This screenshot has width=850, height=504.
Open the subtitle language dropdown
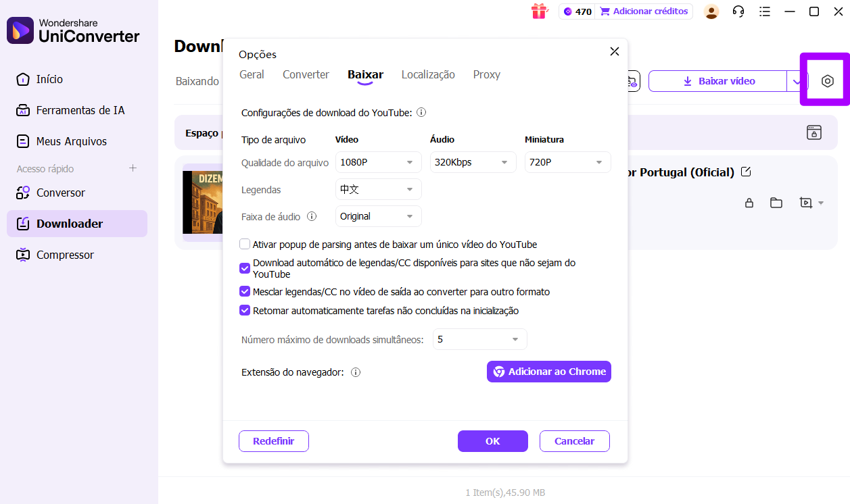coord(378,189)
